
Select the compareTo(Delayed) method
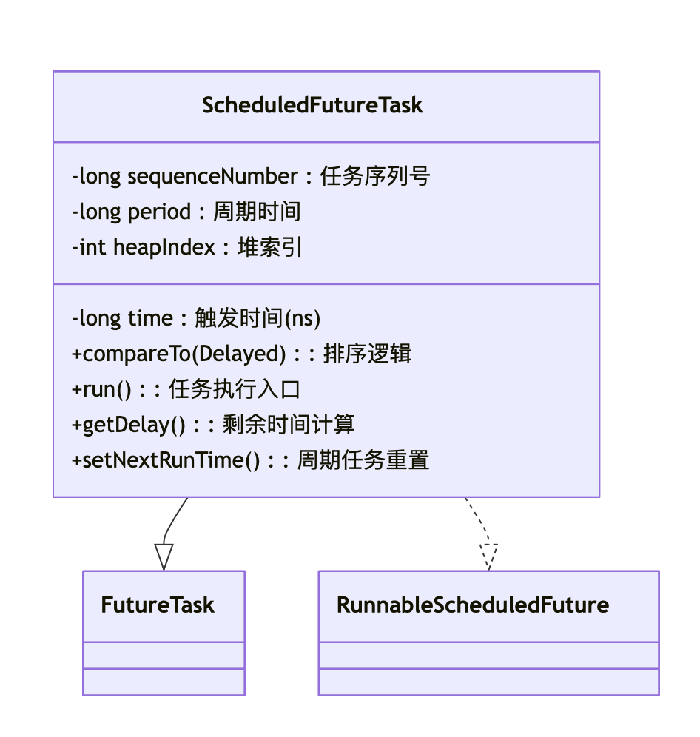tap(241, 354)
